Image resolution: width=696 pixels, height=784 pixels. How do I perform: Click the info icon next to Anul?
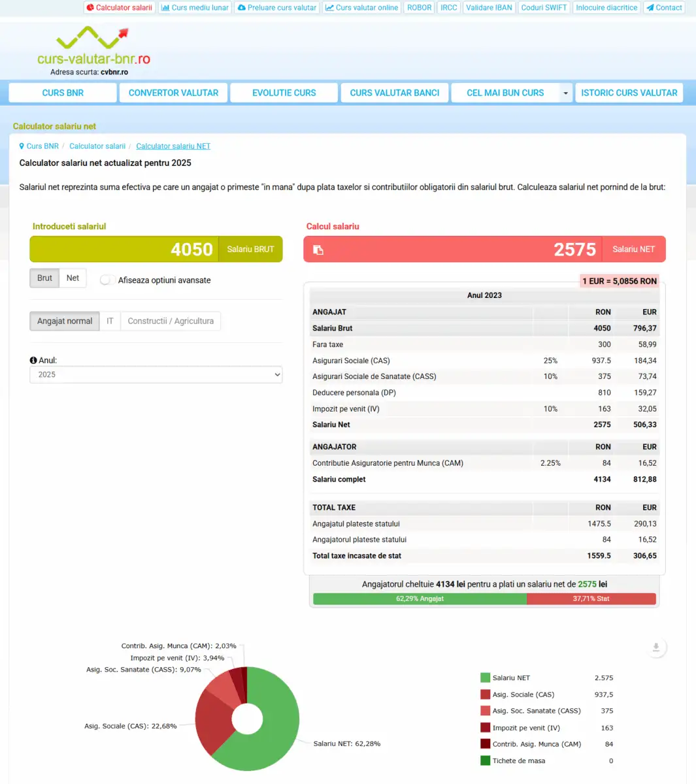click(x=33, y=360)
